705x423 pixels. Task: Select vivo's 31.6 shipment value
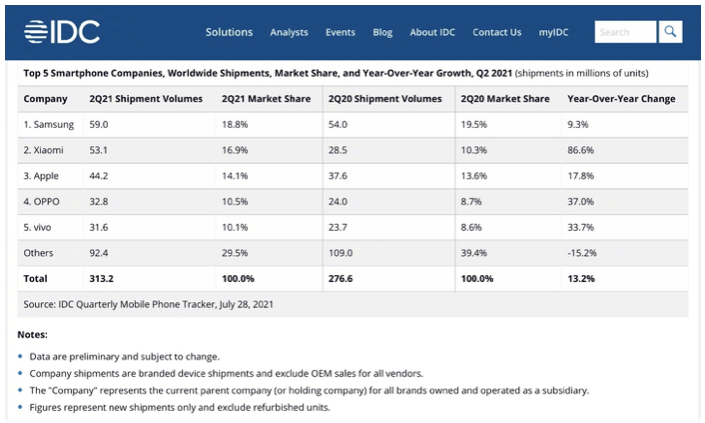coord(98,227)
